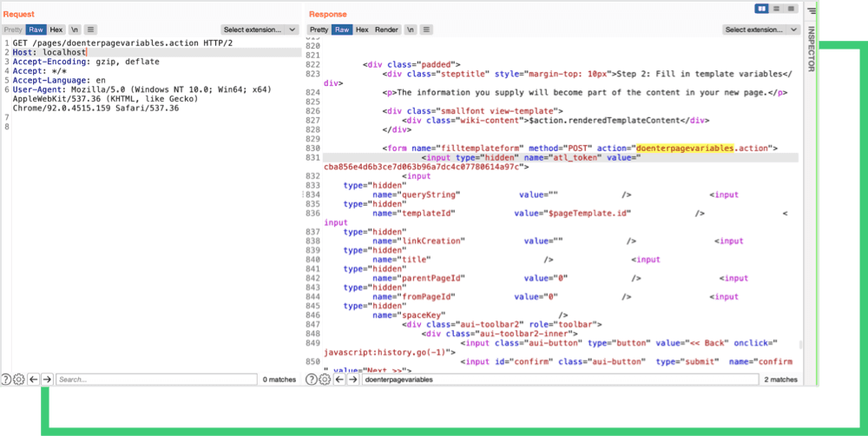Open the Response Hex tab

click(x=362, y=30)
